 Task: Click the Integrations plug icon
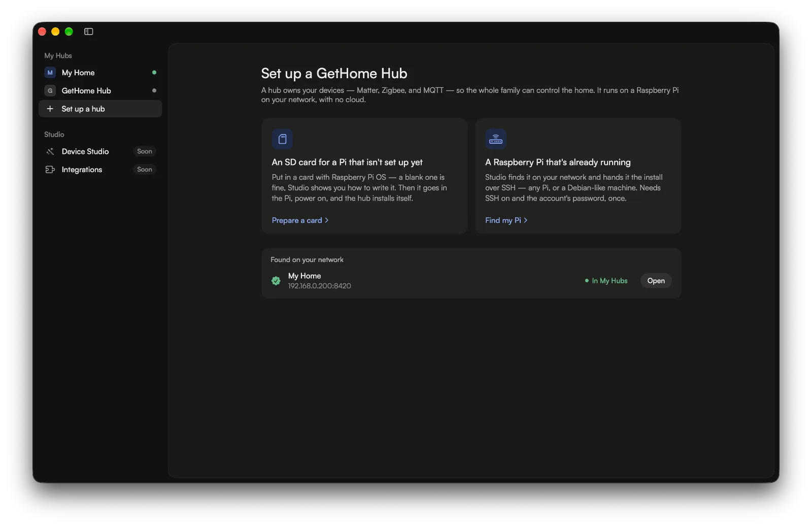click(x=50, y=170)
